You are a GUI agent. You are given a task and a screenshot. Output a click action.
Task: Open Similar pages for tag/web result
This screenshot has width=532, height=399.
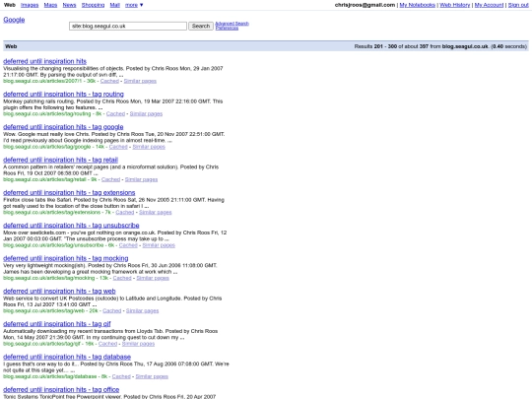coord(143,310)
